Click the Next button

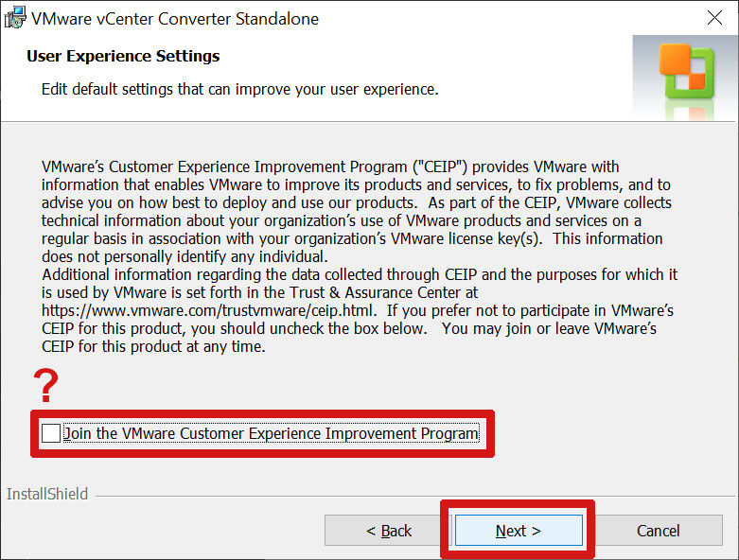click(x=519, y=531)
